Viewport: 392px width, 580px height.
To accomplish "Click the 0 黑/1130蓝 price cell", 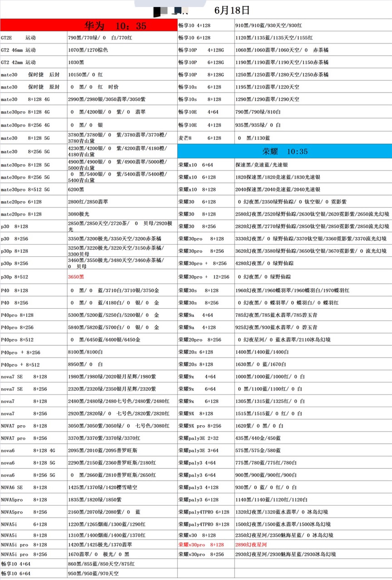I will click(313, 138).
